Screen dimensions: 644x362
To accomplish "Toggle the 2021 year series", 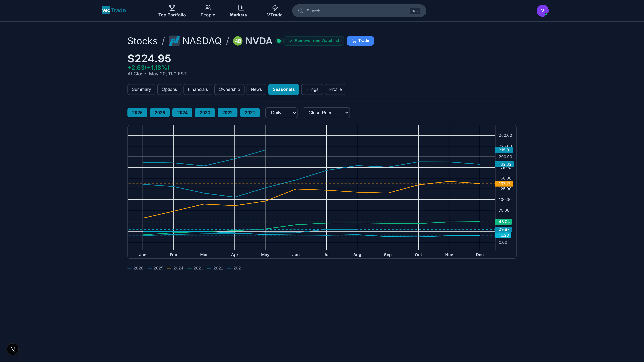I will [250, 113].
